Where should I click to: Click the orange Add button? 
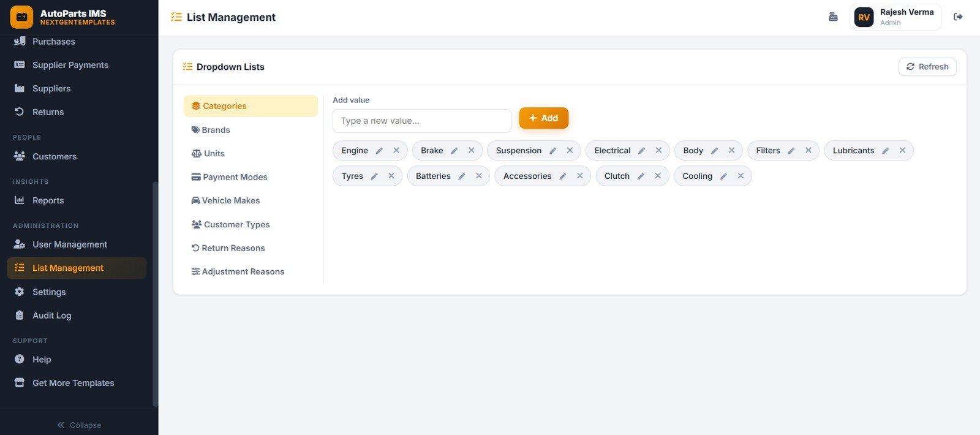(544, 118)
